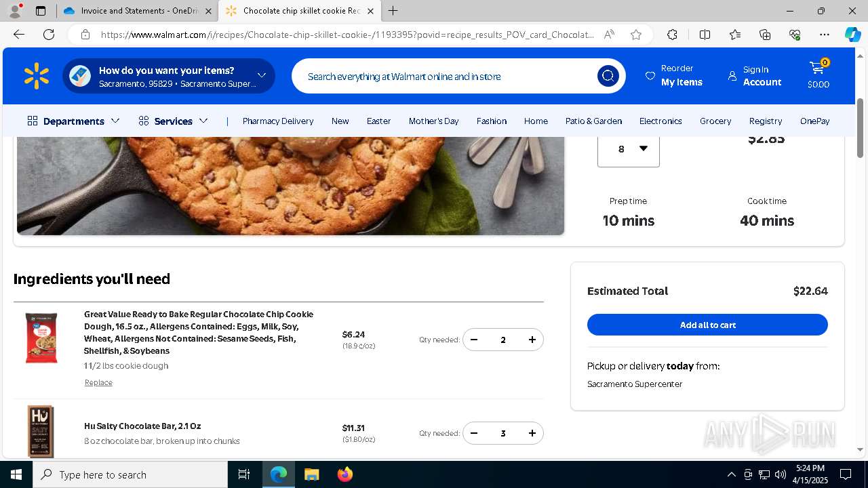868x488 pixels.
Task: Decrease Hu chocolate bar quantity
Action: click(474, 433)
